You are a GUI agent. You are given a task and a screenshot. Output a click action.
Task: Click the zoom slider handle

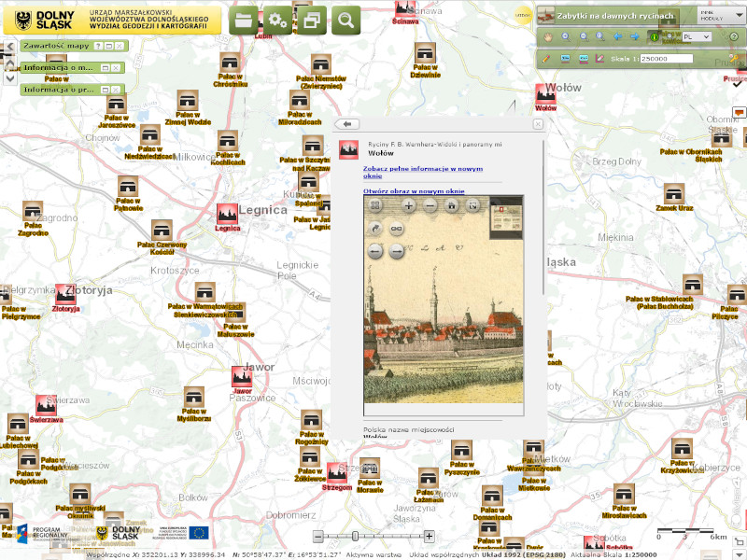pos(355,536)
